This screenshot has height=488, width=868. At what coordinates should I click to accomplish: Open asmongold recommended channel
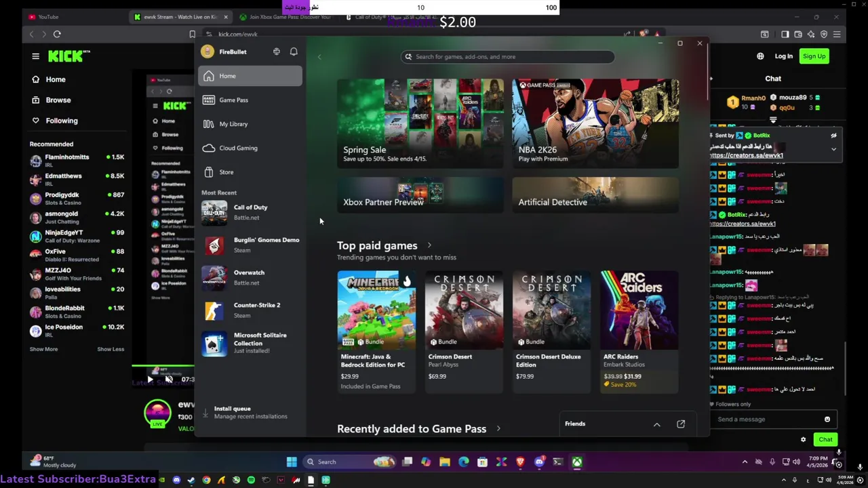click(77, 218)
